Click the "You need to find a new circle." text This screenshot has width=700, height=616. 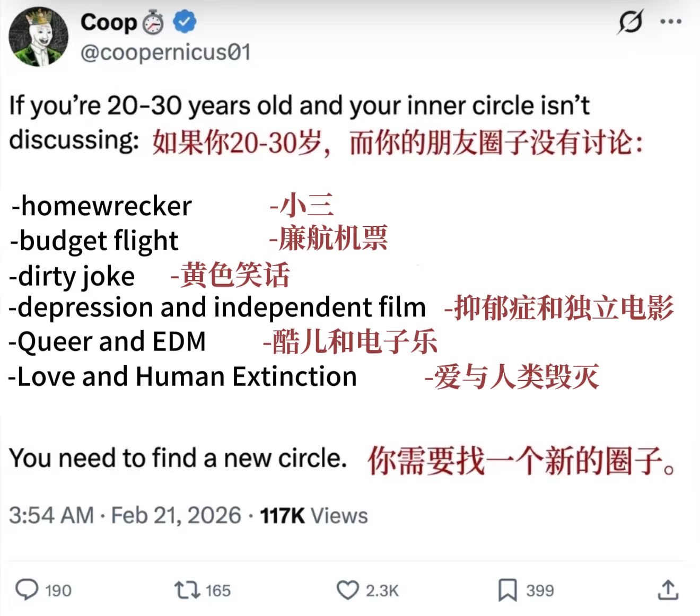pos(178,457)
